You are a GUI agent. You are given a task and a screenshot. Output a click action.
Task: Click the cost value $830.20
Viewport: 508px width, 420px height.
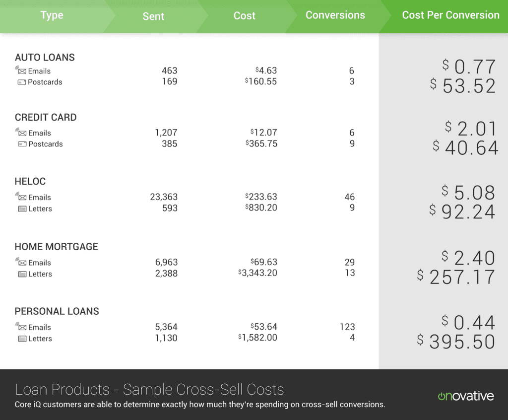[x=261, y=208]
